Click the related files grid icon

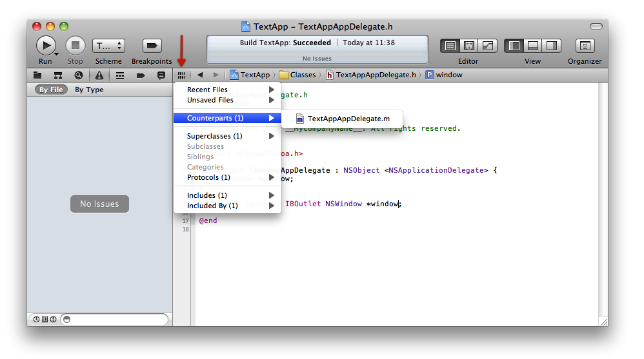pyautogui.click(x=181, y=75)
